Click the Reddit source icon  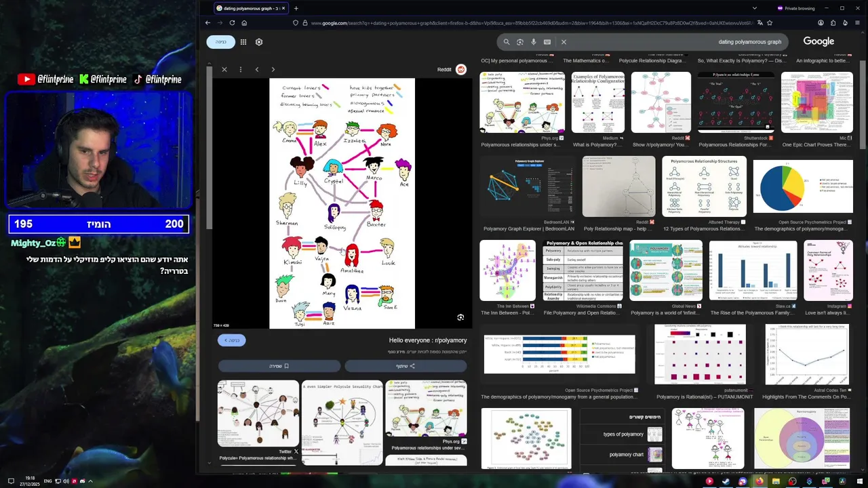click(461, 69)
